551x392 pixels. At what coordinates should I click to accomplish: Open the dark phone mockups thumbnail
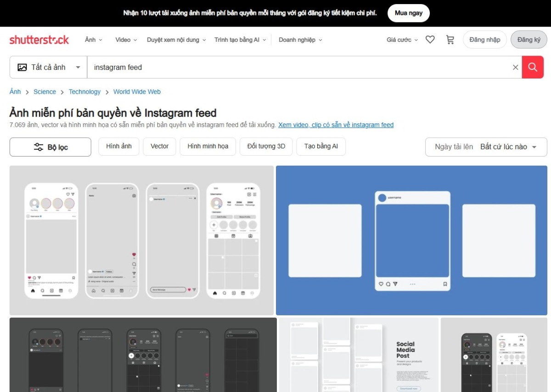click(143, 355)
